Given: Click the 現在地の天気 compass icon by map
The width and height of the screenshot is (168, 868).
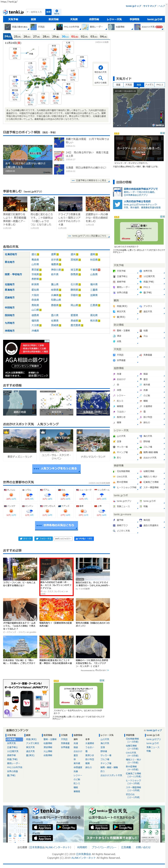Looking at the screenshot, I should 100,68.
